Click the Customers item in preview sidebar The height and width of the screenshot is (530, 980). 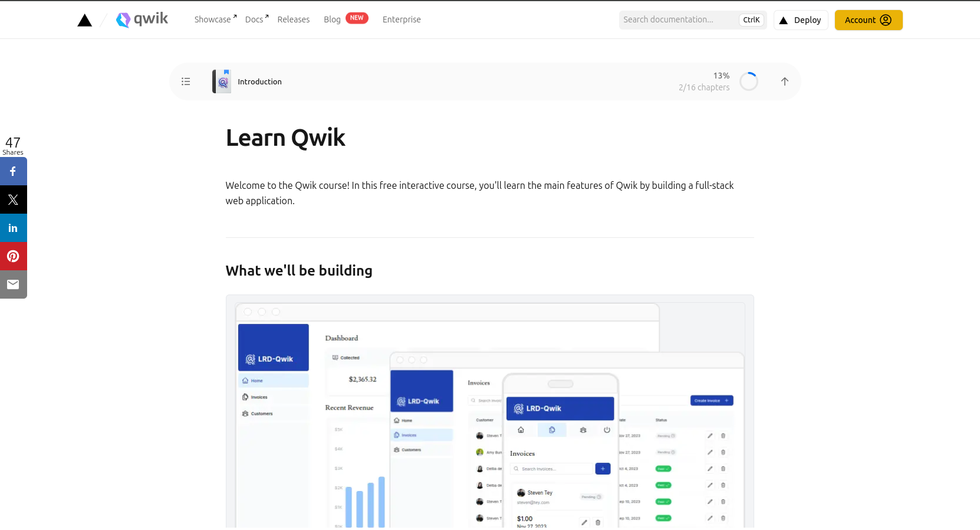click(274, 414)
